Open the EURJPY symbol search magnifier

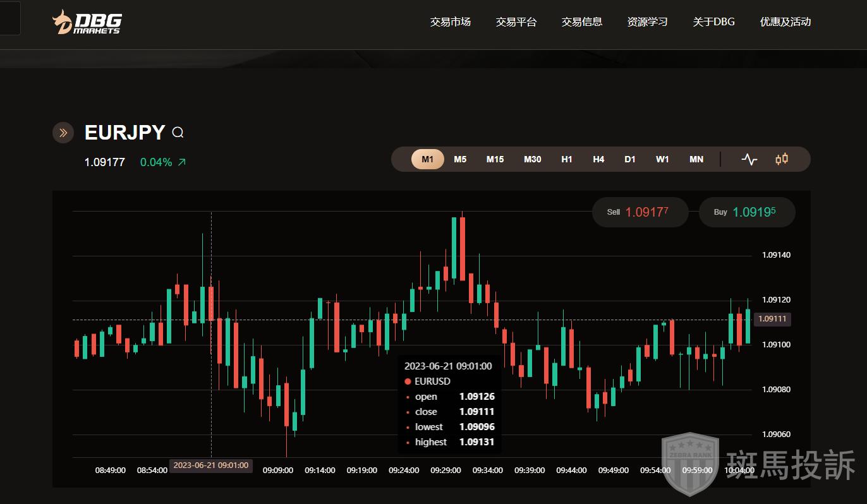[178, 133]
